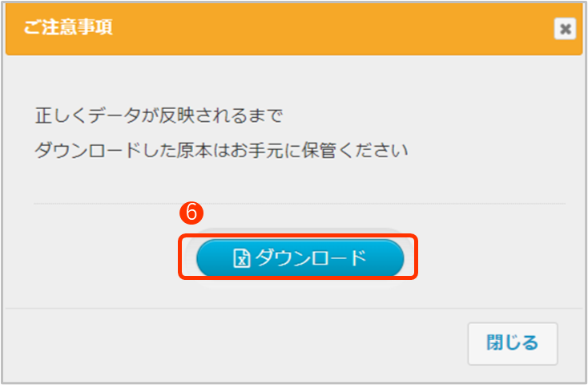Click the ダウンロード label text on the button
Screen dimensions: 588x385
pyautogui.click(x=310, y=257)
